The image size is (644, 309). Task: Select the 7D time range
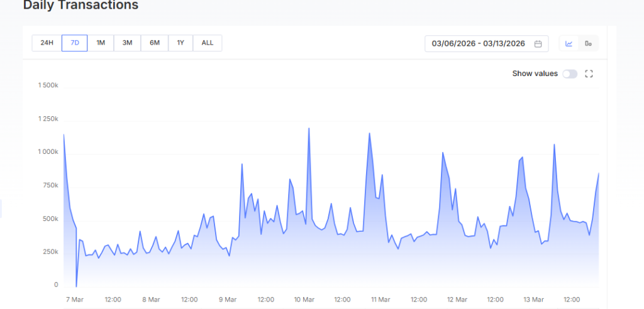(x=74, y=43)
